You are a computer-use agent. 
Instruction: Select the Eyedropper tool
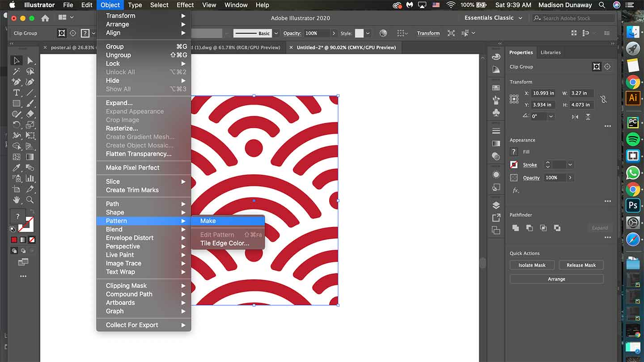17,168
